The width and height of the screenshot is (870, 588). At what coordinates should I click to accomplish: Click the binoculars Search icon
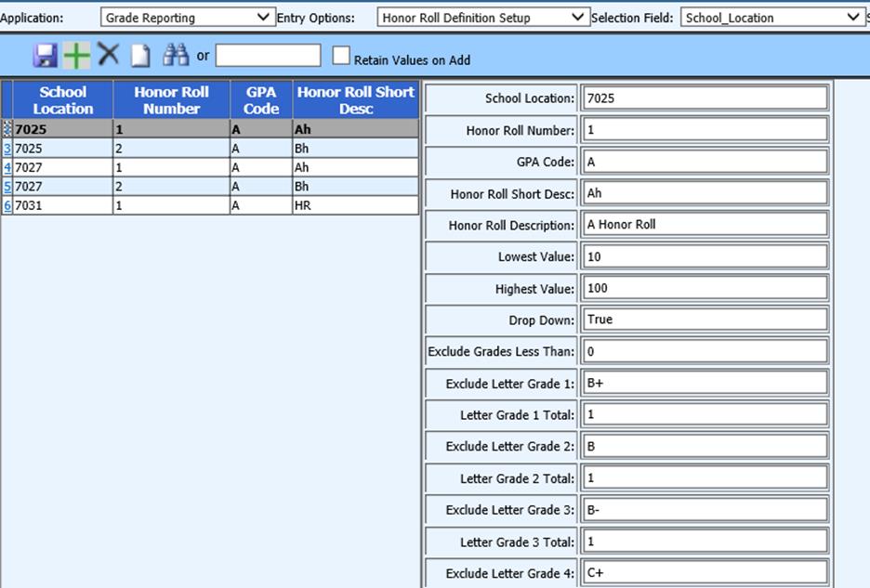(x=175, y=56)
